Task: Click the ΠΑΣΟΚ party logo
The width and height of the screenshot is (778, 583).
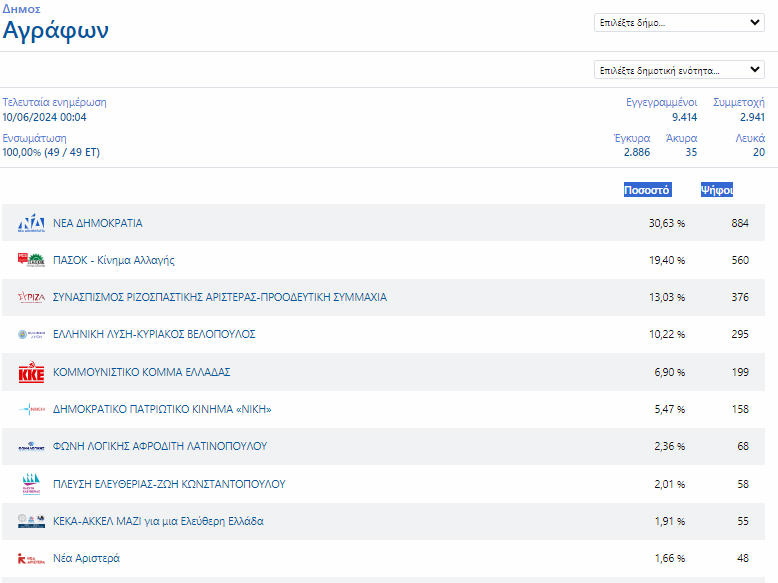Action: pos(31,260)
